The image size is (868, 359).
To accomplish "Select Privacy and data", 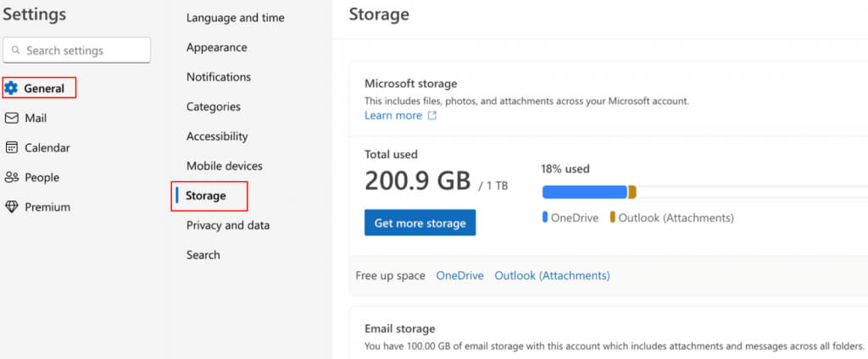I will click(228, 225).
